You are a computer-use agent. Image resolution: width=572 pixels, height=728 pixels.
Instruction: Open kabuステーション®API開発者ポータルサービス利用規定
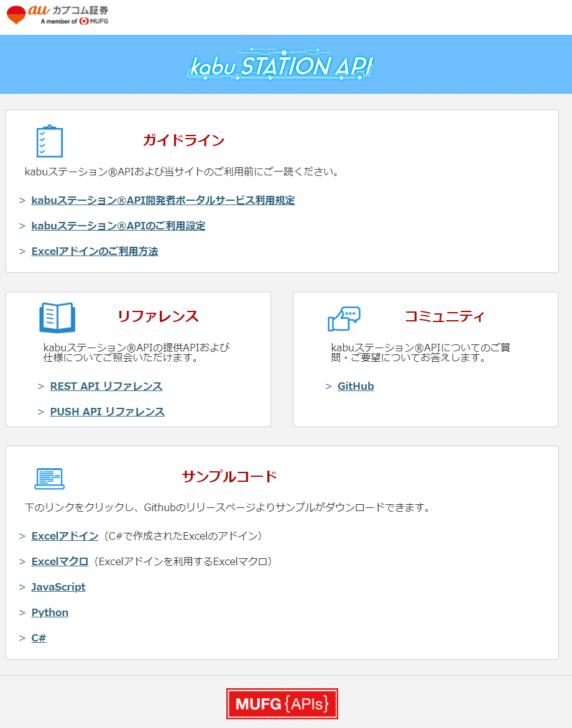(164, 200)
